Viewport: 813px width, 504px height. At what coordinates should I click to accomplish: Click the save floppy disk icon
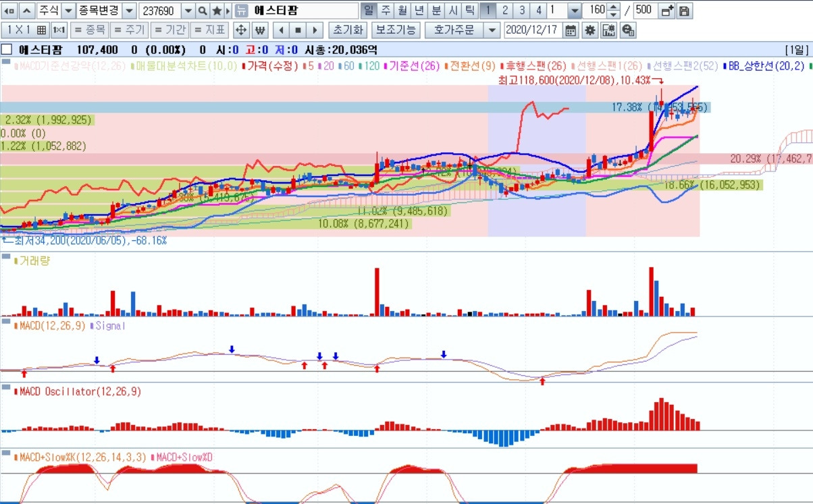(x=683, y=11)
